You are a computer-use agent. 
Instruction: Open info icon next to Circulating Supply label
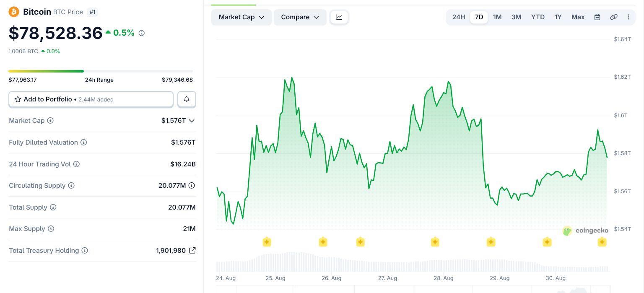pyautogui.click(x=71, y=186)
